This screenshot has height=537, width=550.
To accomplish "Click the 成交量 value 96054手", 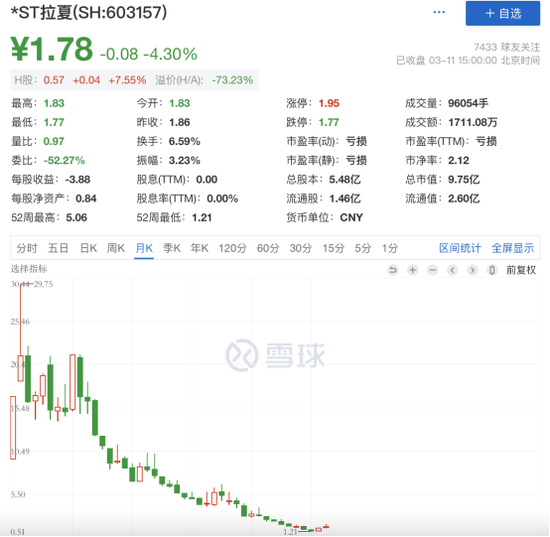I will click(468, 103).
